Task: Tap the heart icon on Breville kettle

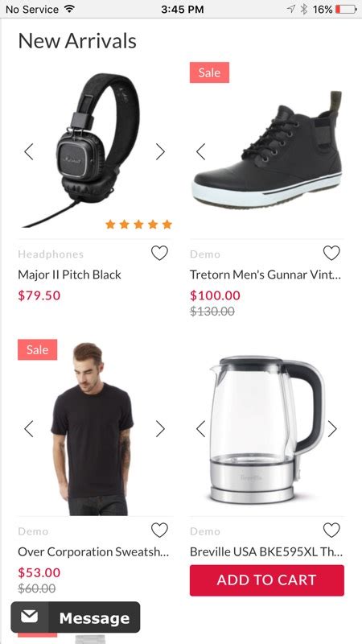Action: tap(331, 530)
